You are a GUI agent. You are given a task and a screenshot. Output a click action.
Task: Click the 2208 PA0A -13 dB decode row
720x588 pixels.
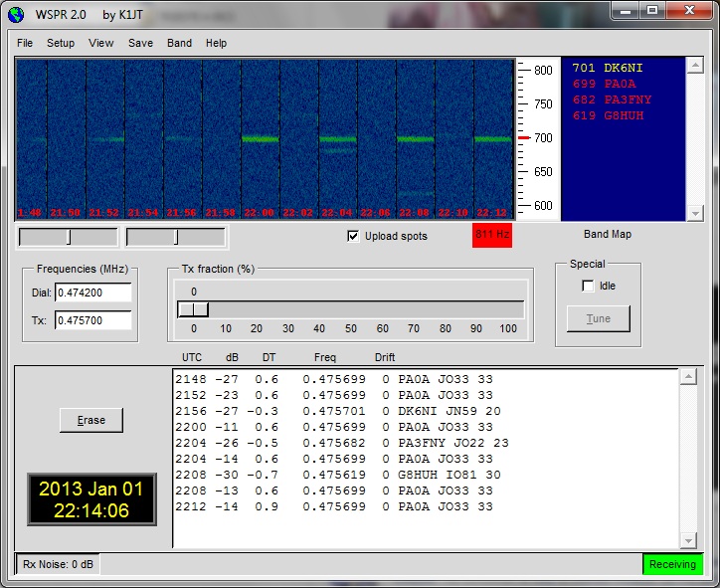334,490
